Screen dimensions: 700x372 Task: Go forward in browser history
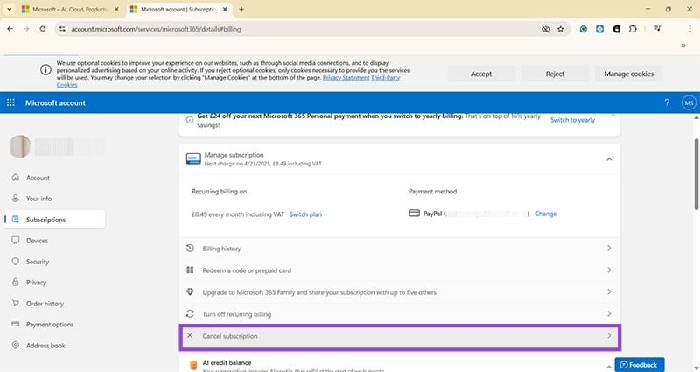pyautogui.click(x=26, y=29)
